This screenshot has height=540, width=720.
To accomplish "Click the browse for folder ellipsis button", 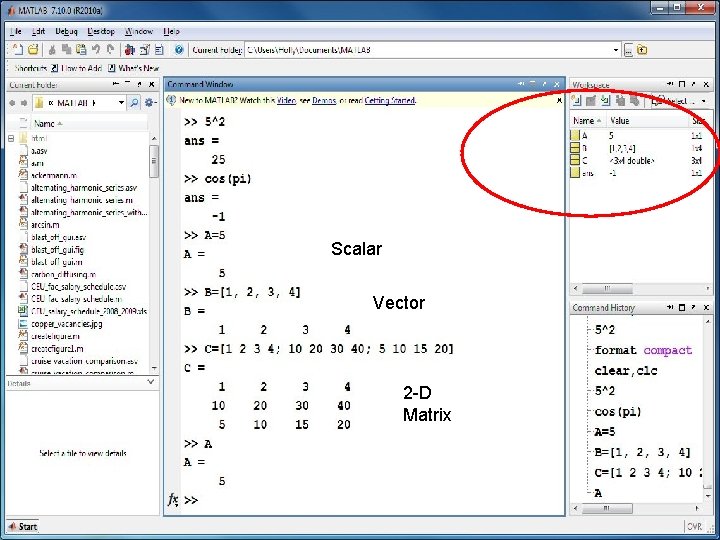I will 628,50.
